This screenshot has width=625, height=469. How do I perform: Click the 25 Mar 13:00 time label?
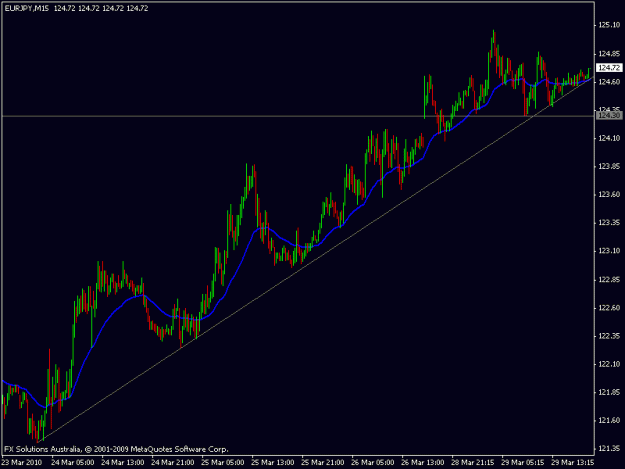coord(273,463)
